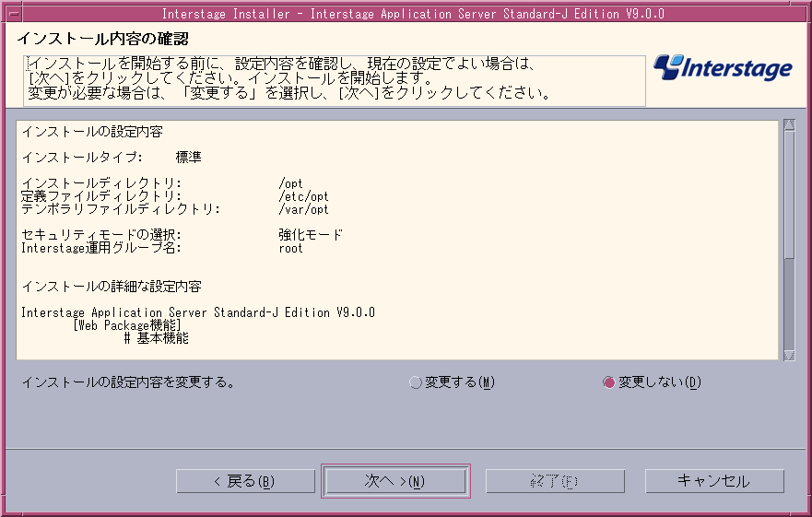
Task: Click the settings scrollbar up arrow
Action: 789,124
